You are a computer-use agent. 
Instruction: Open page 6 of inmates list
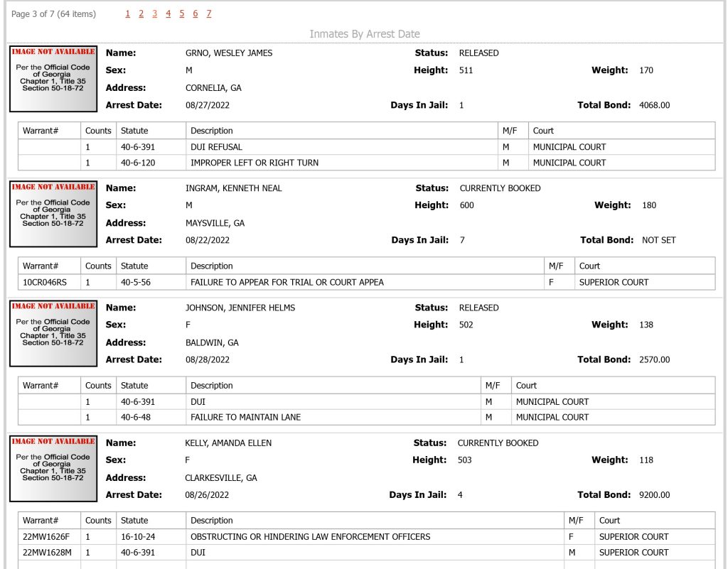coord(196,14)
